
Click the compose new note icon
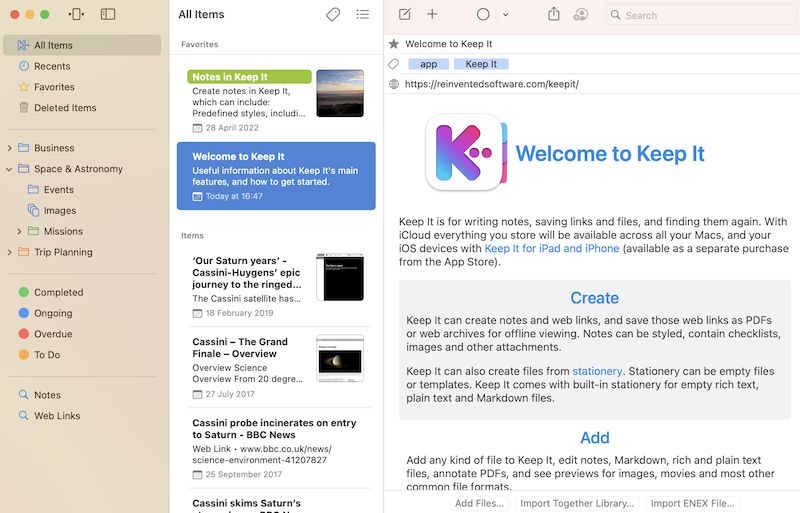[405, 14]
